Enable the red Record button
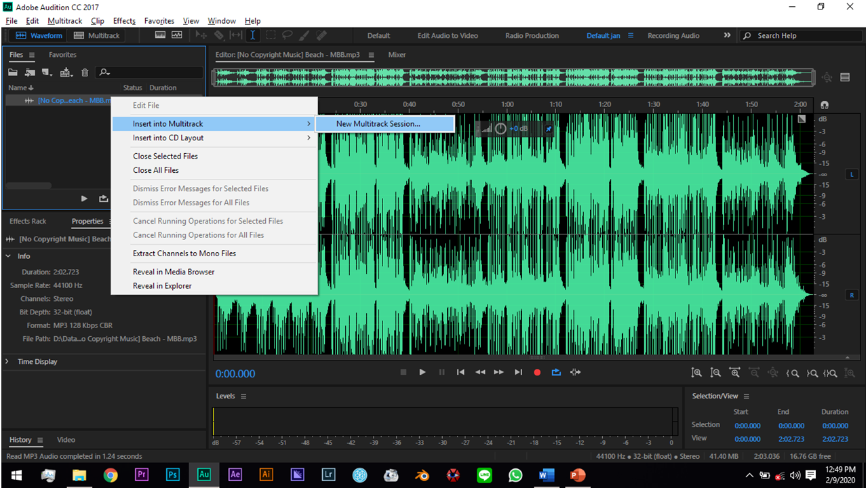This screenshot has height=488, width=868. click(x=537, y=372)
